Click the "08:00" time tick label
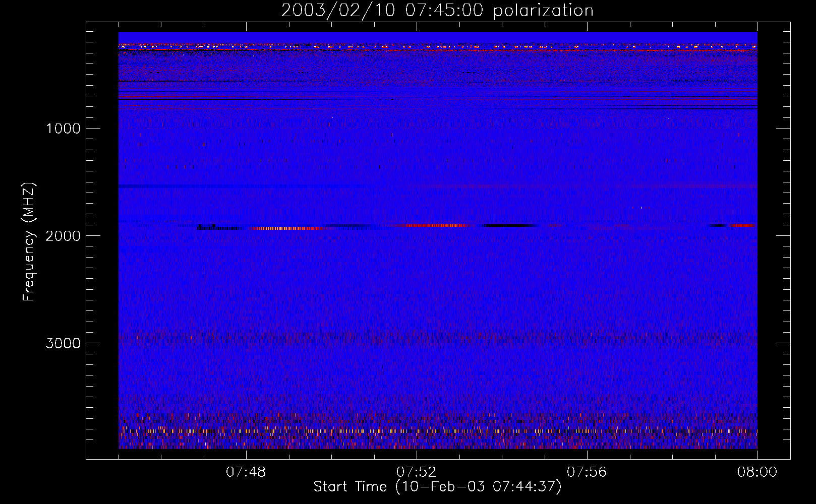The height and width of the screenshot is (504, 816). pos(757,472)
